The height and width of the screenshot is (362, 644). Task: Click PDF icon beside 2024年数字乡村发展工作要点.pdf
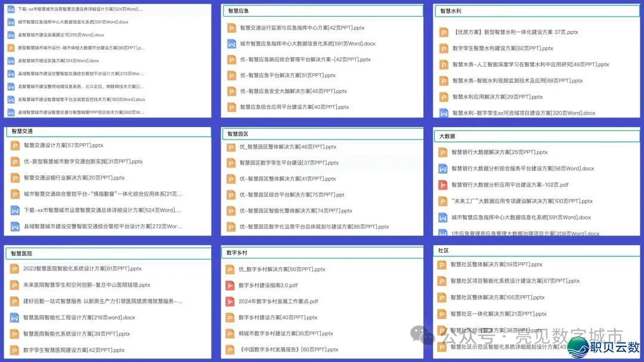(x=230, y=302)
